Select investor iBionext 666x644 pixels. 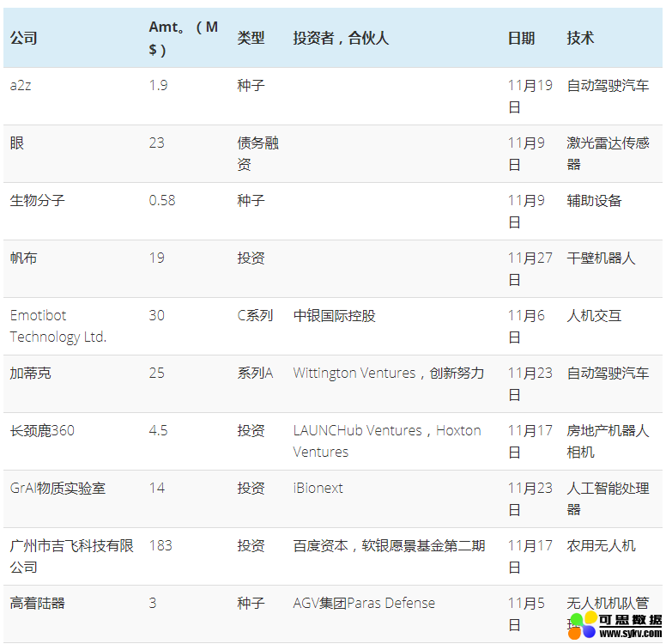click(318, 488)
